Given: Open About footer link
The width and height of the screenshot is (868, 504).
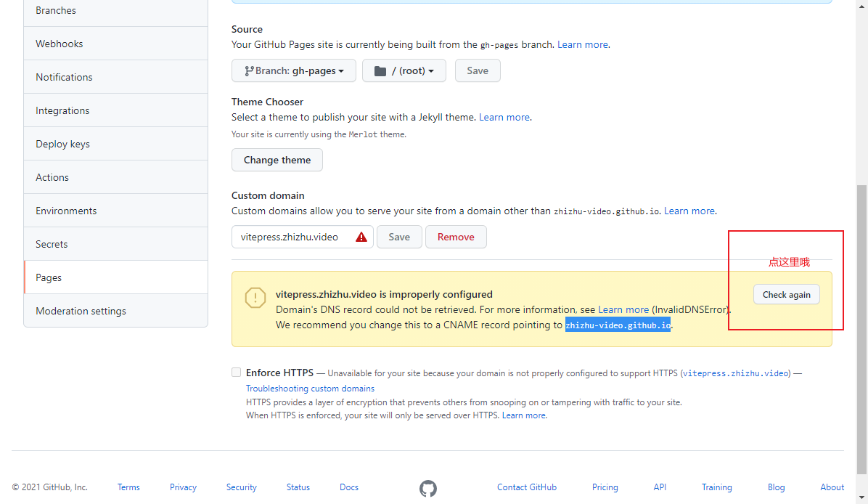Looking at the screenshot, I should (x=832, y=487).
